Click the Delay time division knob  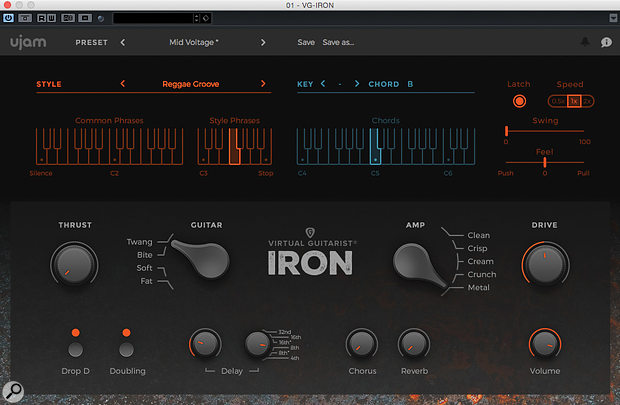click(258, 344)
